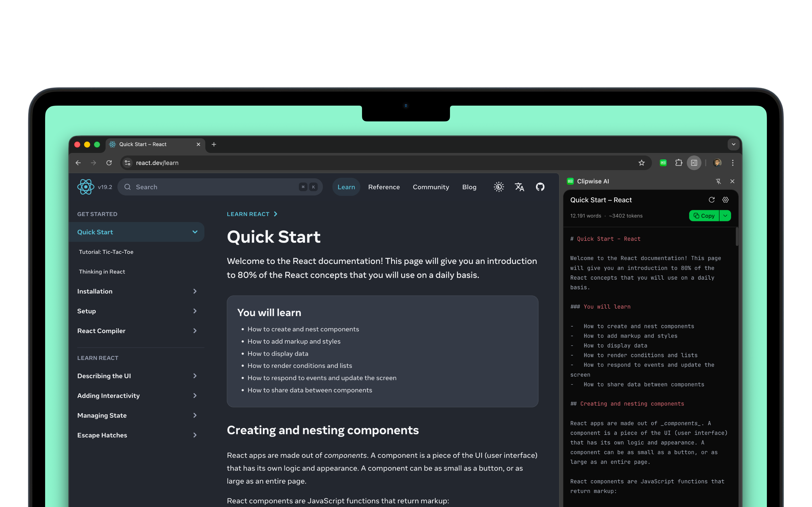Open the Tutorial: Tic-Tac-Toe link
Image resolution: width=812 pixels, height=507 pixels.
106,252
